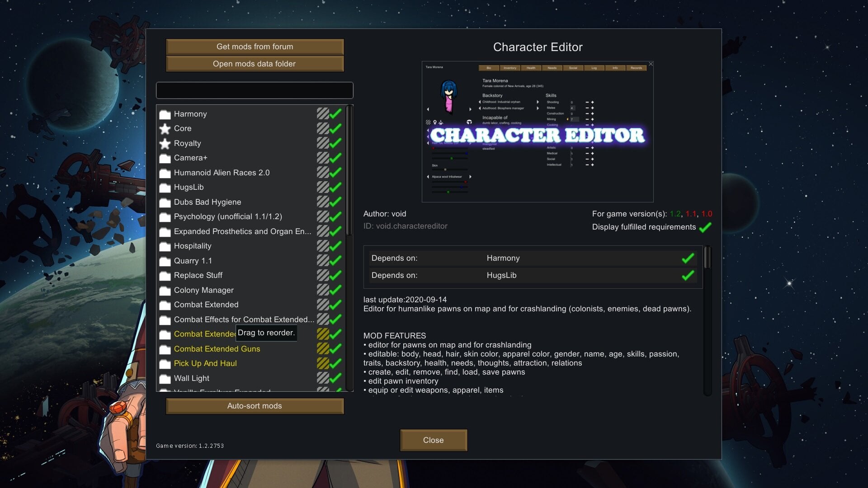
Task: Click the Combat Extended Guns folder icon
Action: 165,349
